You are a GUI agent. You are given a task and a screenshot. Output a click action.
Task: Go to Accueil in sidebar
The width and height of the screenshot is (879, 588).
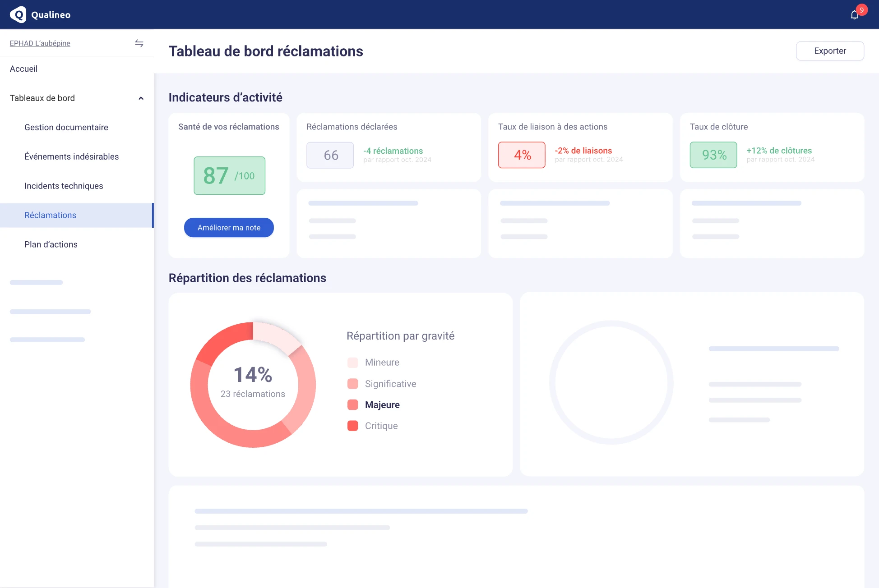click(x=23, y=69)
